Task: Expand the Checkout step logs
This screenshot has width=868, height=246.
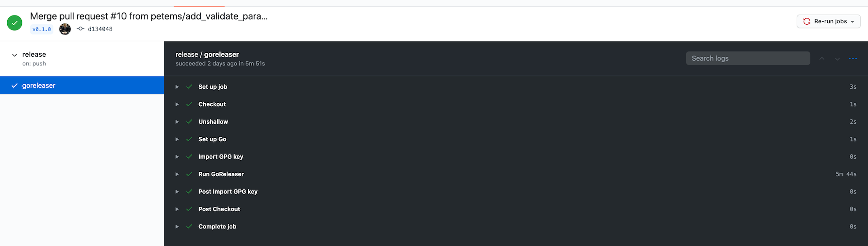Action: click(x=516, y=104)
